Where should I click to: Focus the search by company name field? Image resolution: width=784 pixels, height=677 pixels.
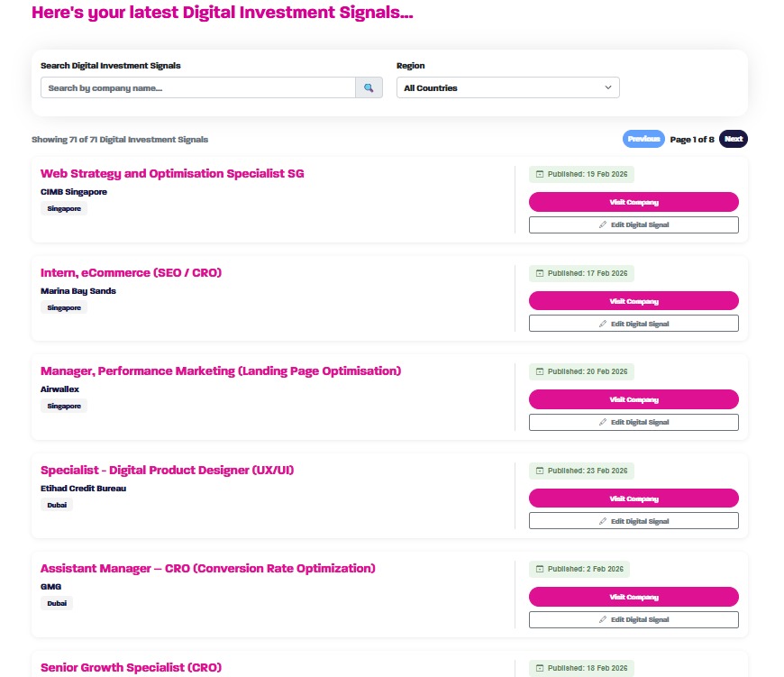(198, 88)
